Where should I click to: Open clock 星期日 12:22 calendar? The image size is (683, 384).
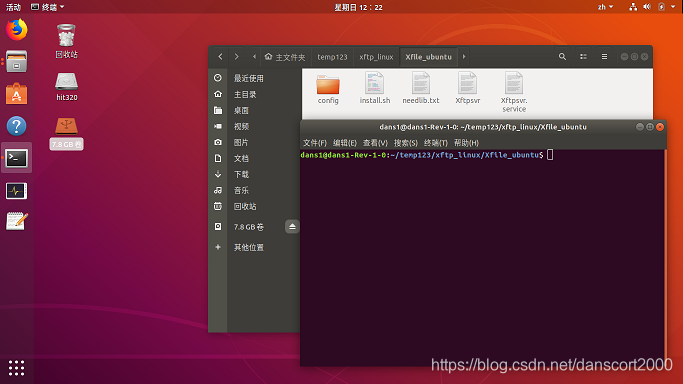358,7
